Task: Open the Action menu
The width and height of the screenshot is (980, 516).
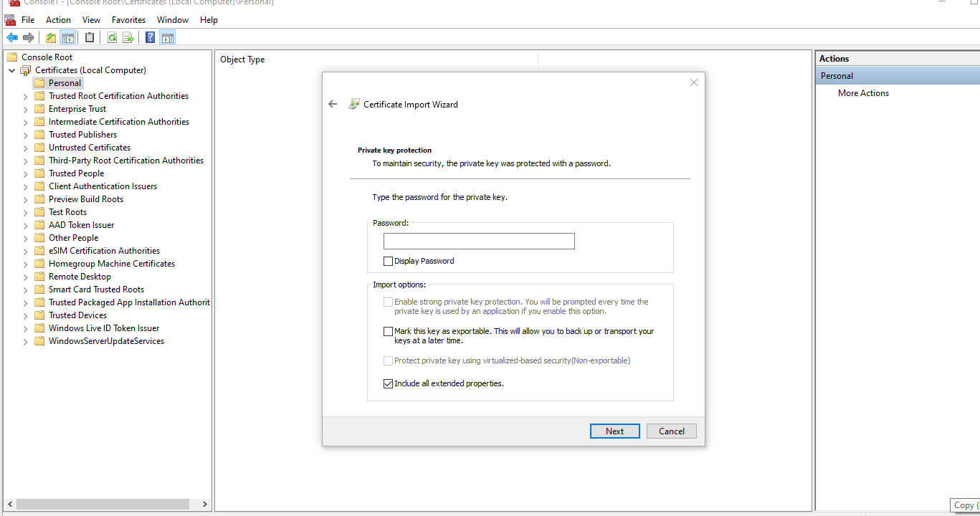Action: 58,20
